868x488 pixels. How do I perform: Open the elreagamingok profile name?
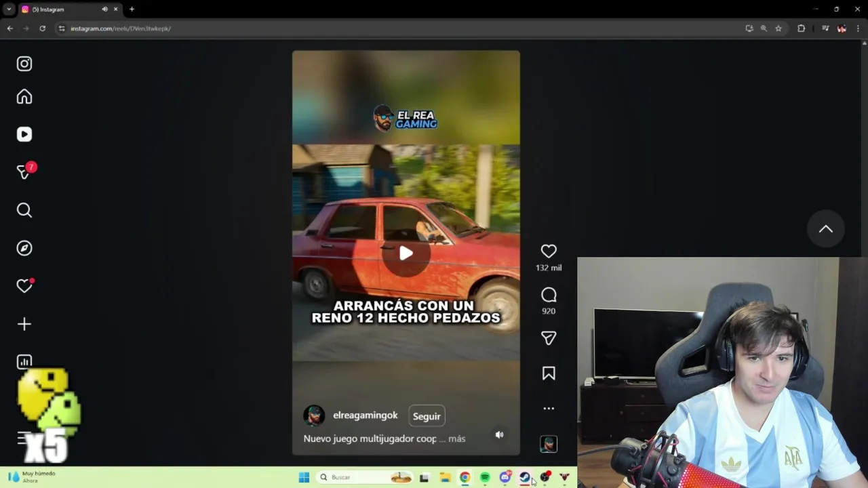366,415
